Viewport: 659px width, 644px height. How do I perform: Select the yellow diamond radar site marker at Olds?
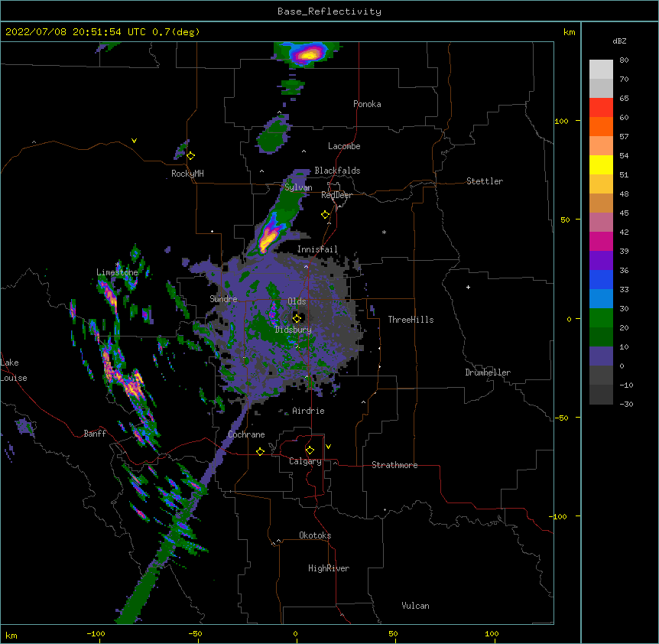tap(297, 318)
